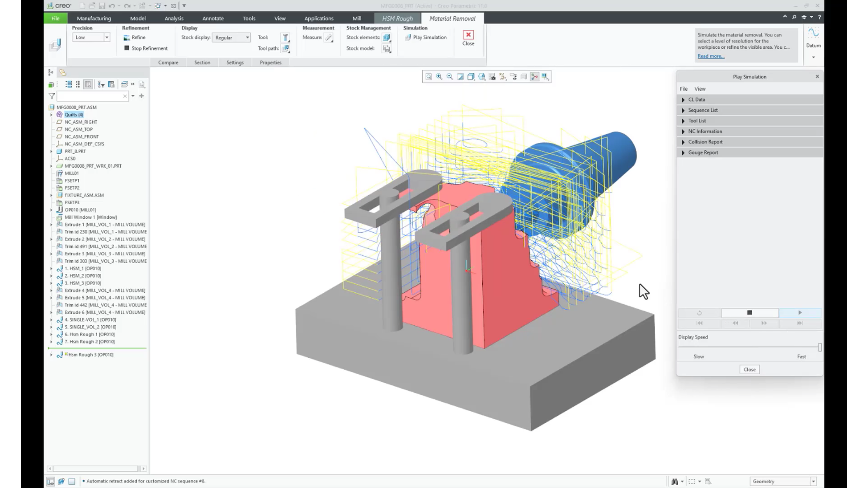Click the Refit zoom icon
Screen dimensions: 868x488
(x=429, y=77)
